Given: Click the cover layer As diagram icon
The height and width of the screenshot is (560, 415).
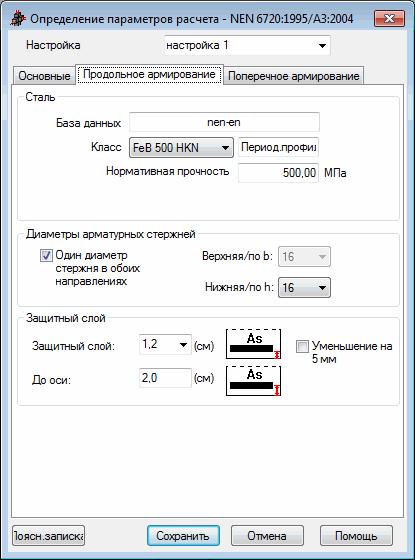Looking at the screenshot, I should pyautogui.click(x=254, y=344).
